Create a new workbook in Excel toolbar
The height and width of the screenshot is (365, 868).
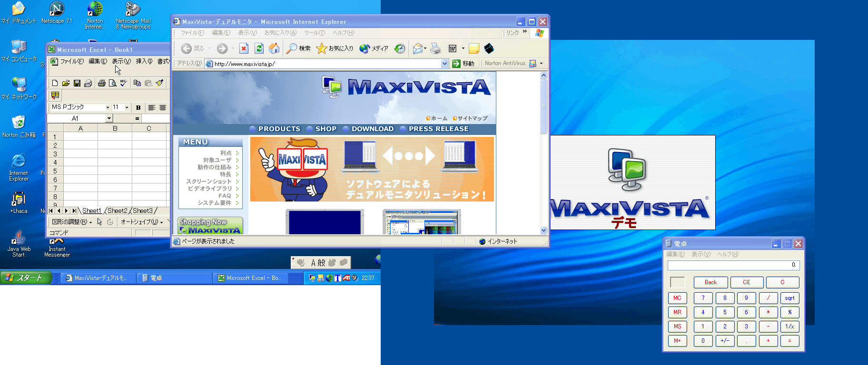[55, 83]
